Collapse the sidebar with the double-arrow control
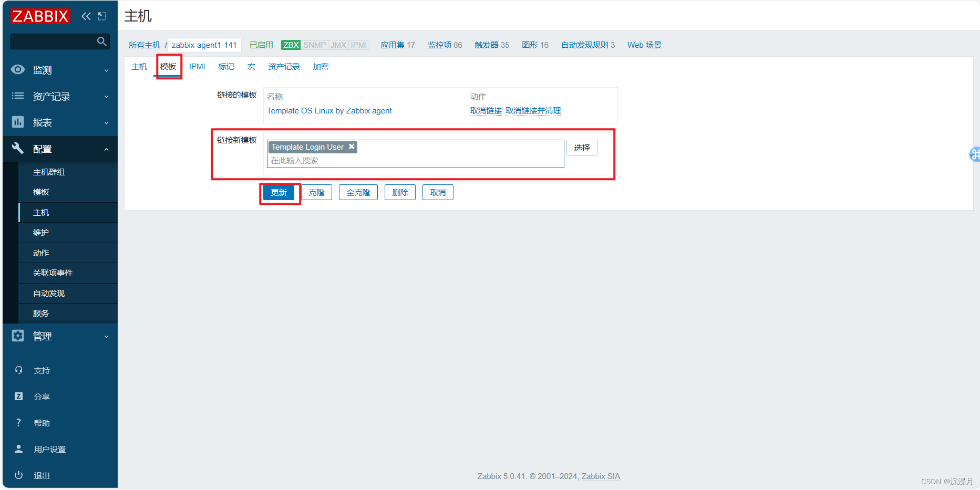The image size is (980, 490). 86,16
